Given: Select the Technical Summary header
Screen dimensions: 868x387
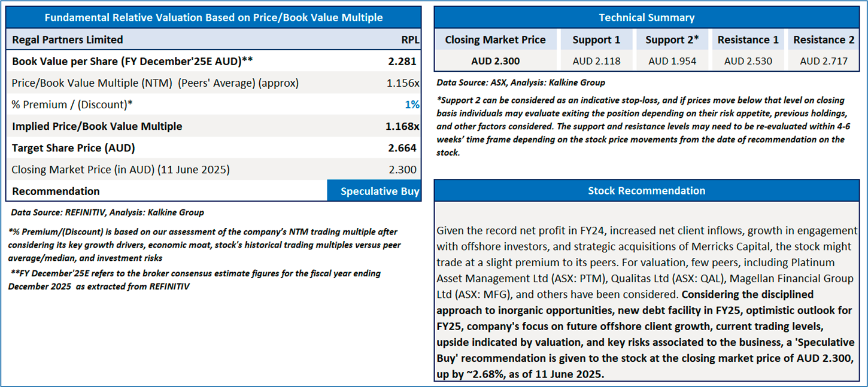Looking at the screenshot, I should tap(647, 17).
